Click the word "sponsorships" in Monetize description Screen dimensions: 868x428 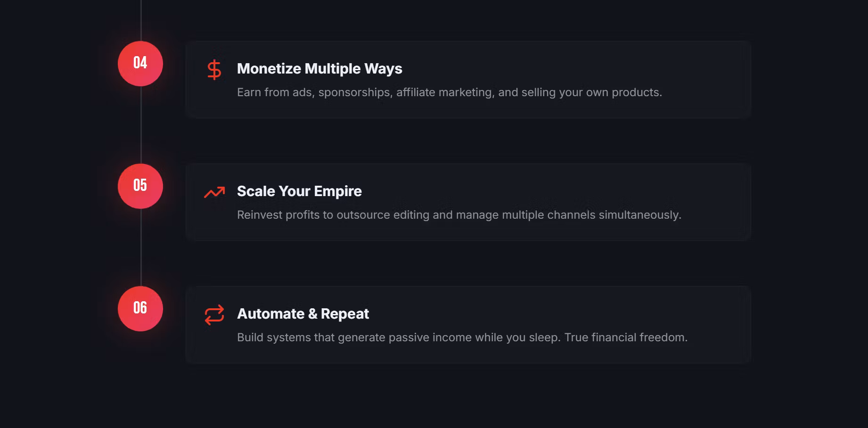point(354,92)
